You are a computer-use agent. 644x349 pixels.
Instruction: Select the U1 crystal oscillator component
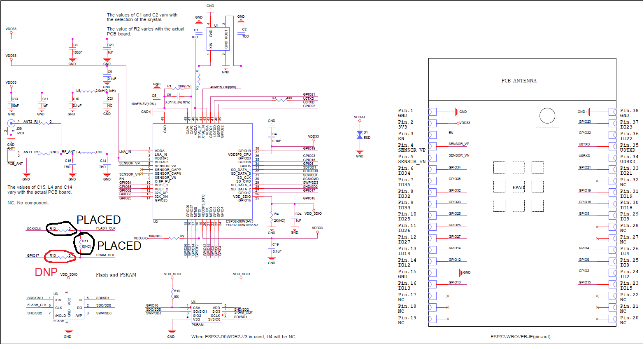(218, 39)
